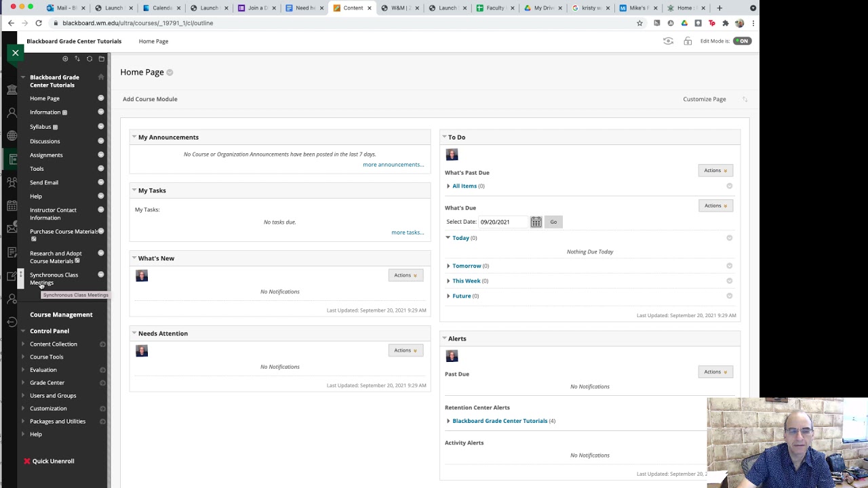Expand Blackboard Grade Center Tutorials retention alerts
Viewport: 868px width, 488px height.
click(x=448, y=421)
